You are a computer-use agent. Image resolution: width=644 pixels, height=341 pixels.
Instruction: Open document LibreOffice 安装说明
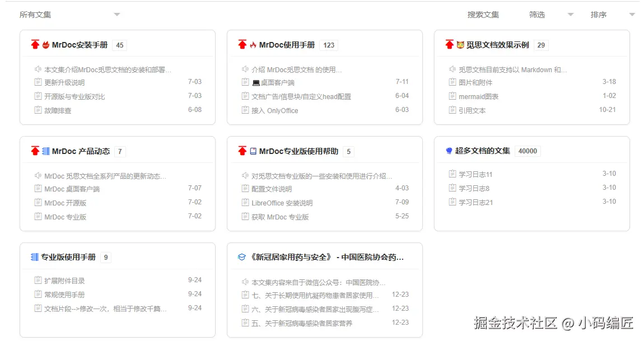(282, 203)
